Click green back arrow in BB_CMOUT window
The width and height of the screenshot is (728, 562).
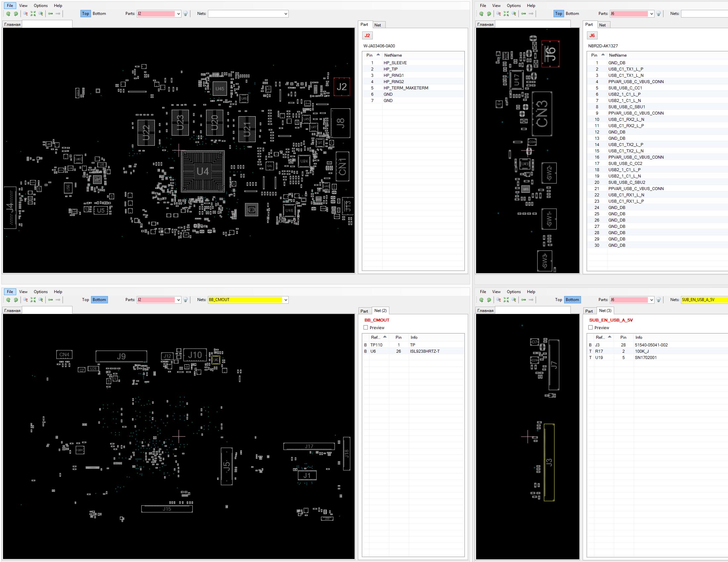[x=50, y=300]
